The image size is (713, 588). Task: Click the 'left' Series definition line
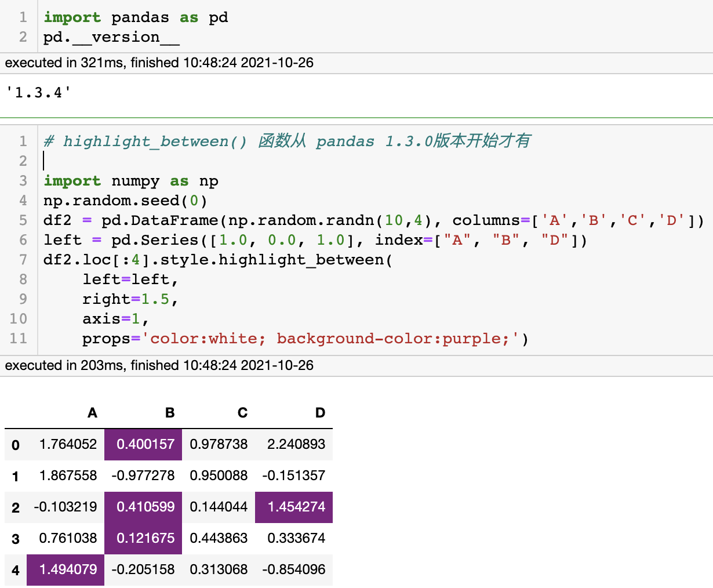[232, 239]
